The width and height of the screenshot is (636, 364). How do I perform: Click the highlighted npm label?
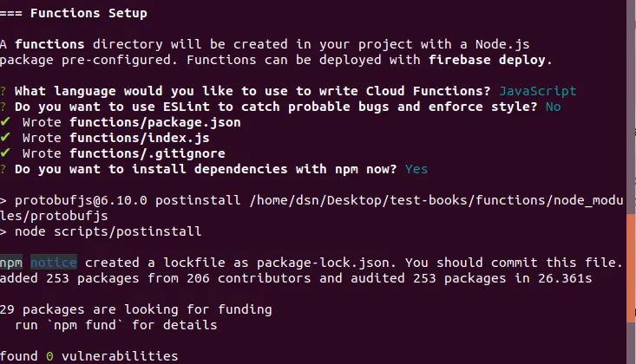[x=11, y=263]
